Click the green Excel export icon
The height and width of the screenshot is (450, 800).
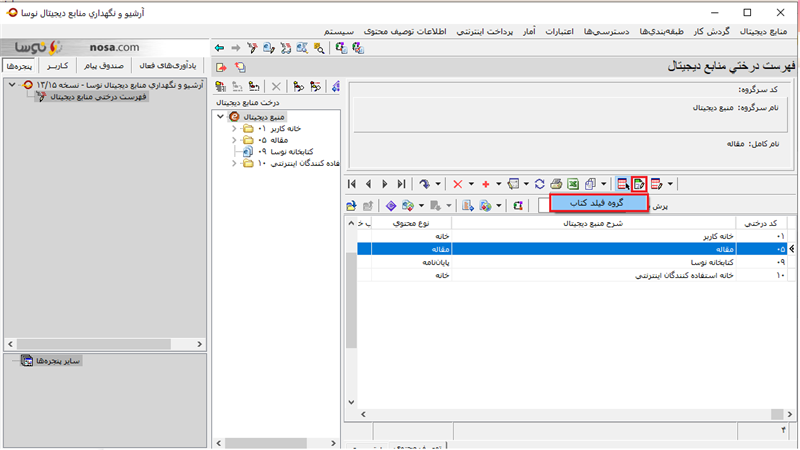click(x=573, y=184)
